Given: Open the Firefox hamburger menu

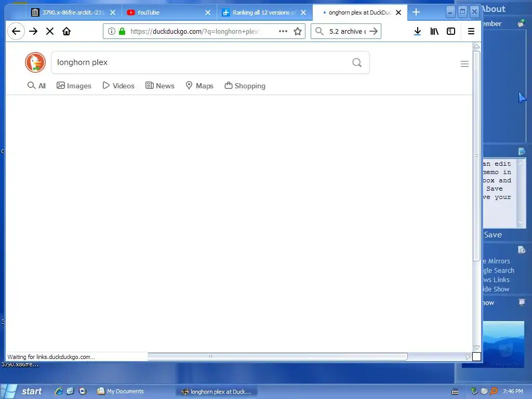Looking at the screenshot, I should point(471,31).
